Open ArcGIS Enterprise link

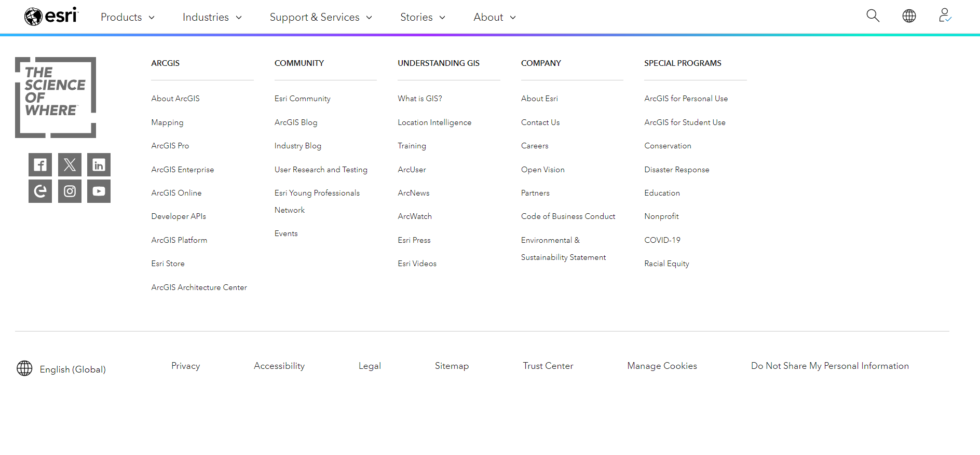point(183,170)
